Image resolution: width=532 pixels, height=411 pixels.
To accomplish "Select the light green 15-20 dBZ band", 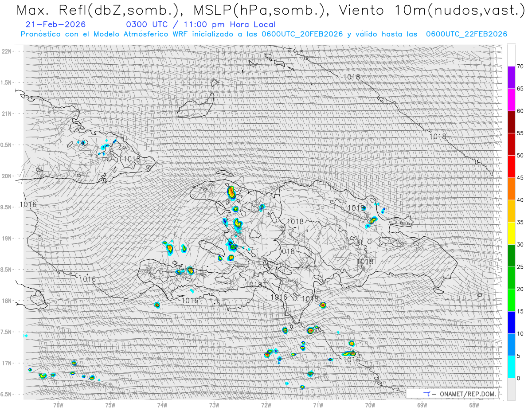I will [511, 300].
